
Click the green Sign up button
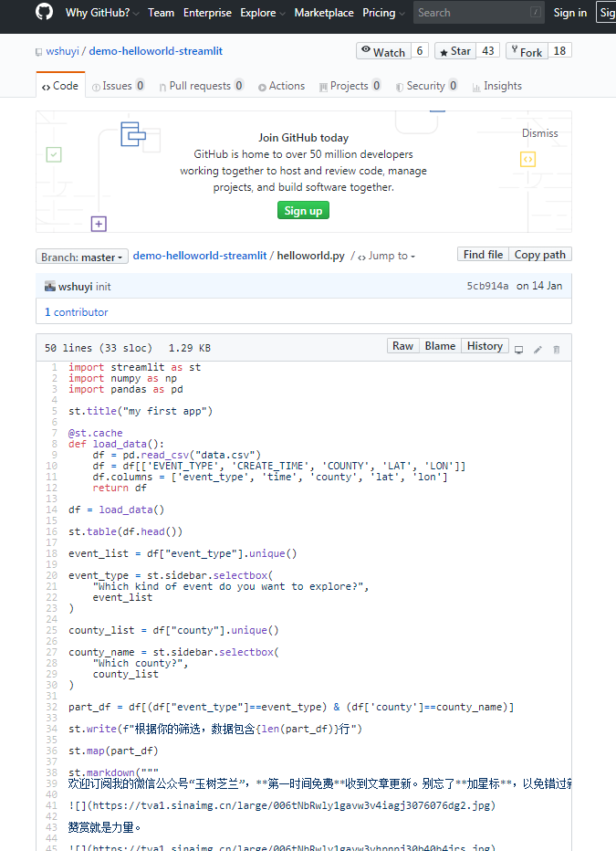click(303, 211)
